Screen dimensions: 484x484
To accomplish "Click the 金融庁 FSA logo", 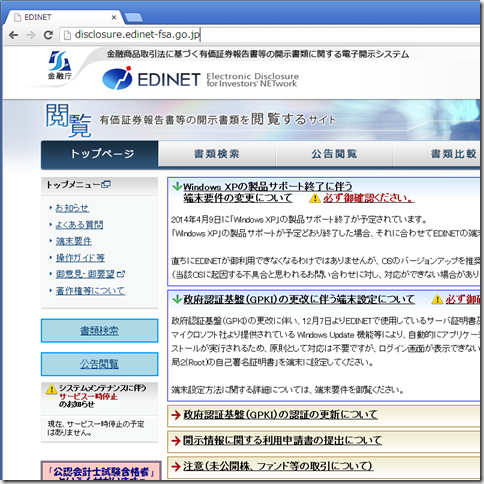I will point(60,65).
